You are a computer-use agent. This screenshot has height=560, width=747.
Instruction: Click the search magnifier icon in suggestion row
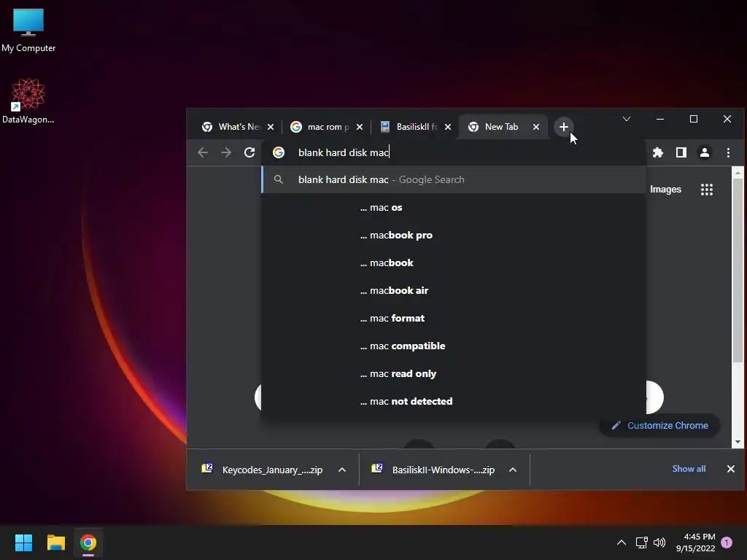click(279, 179)
